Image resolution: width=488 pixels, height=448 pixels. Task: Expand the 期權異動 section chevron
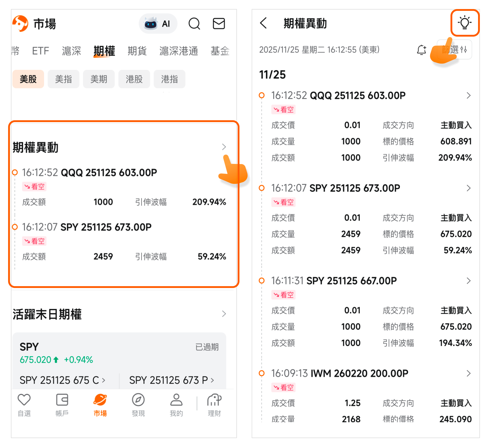(x=224, y=147)
